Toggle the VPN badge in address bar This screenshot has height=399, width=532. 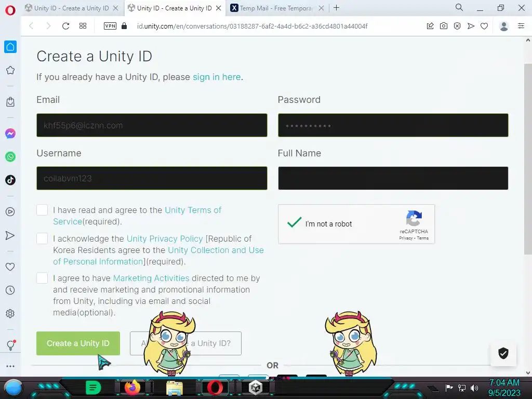[x=110, y=26]
